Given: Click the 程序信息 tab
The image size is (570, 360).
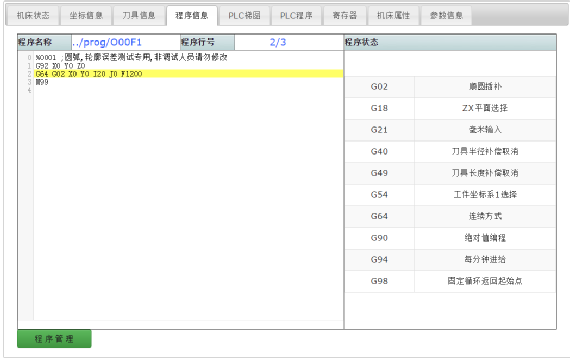Looking at the screenshot, I should tap(192, 16).
